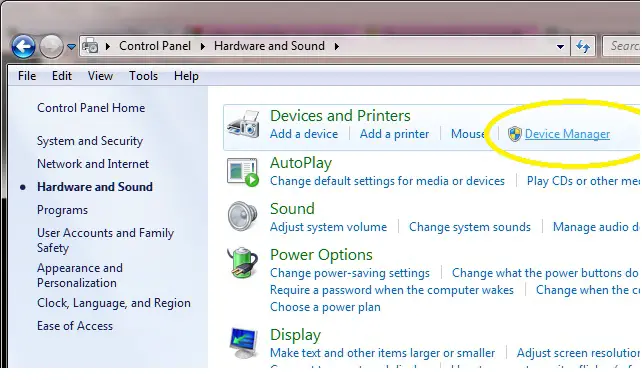642x380 pixels.
Task: Expand the address bar history dropdown
Action: pos(560,47)
